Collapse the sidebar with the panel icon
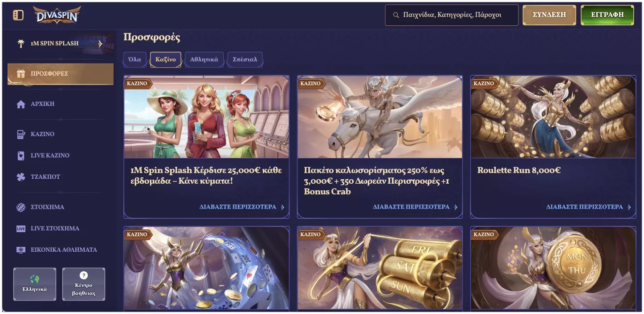The image size is (644, 314). [x=18, y=15]
